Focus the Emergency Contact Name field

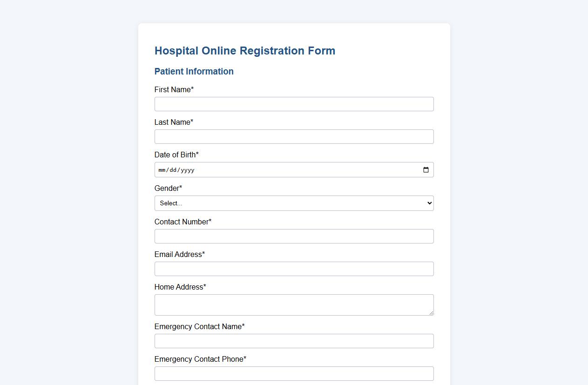click(x=294, y=341)
